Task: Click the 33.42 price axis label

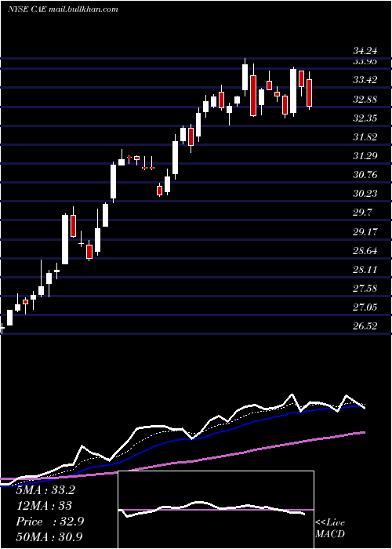Action: point(365,80)
